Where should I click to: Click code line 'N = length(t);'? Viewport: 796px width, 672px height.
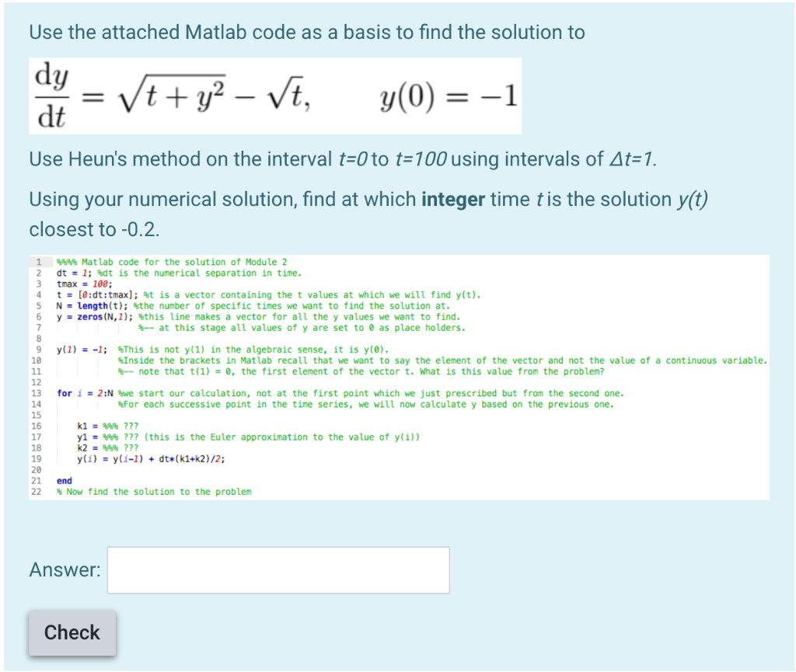click(x=93, y=306)
